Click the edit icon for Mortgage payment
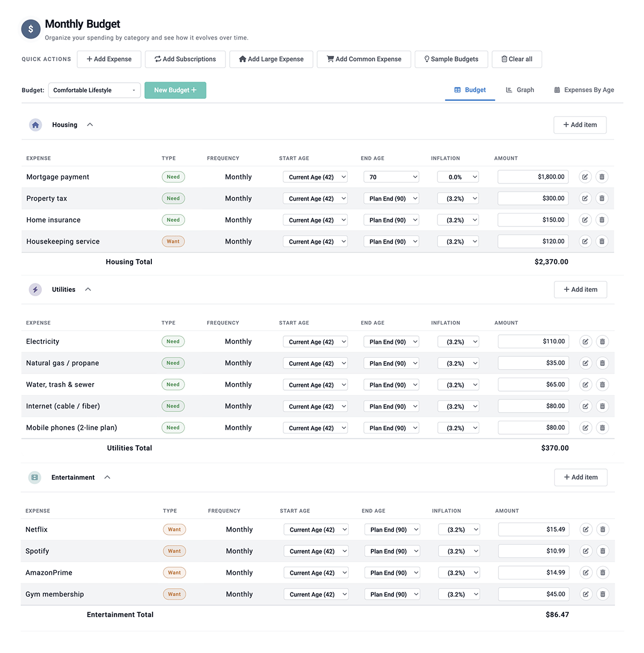This screenshot has width=644, height=653. coord(585,177)
